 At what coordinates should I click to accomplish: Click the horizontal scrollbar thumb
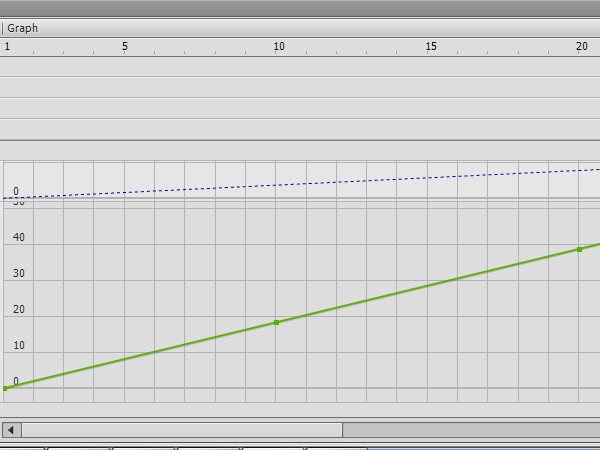coord(182,430)
